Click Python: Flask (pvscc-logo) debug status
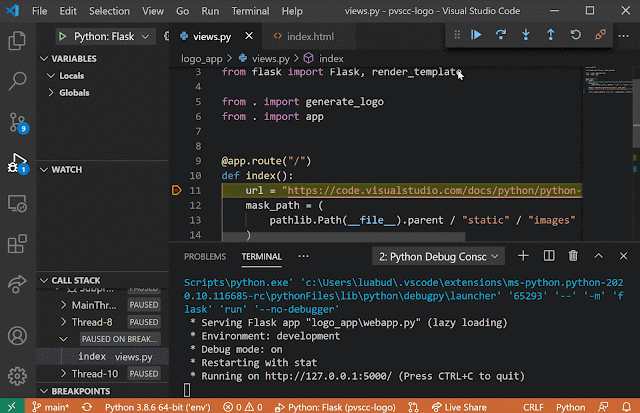The width and height of the screenshot is (640, 413). tap(335, 407)
